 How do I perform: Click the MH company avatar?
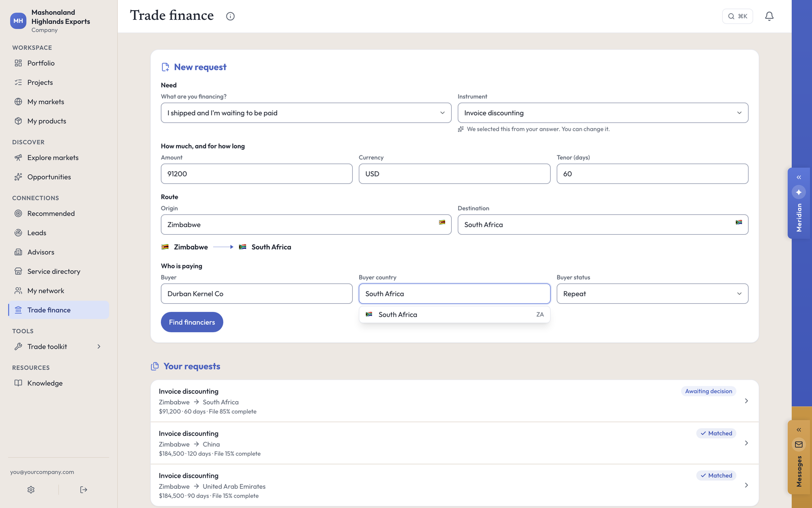[18, 21]
